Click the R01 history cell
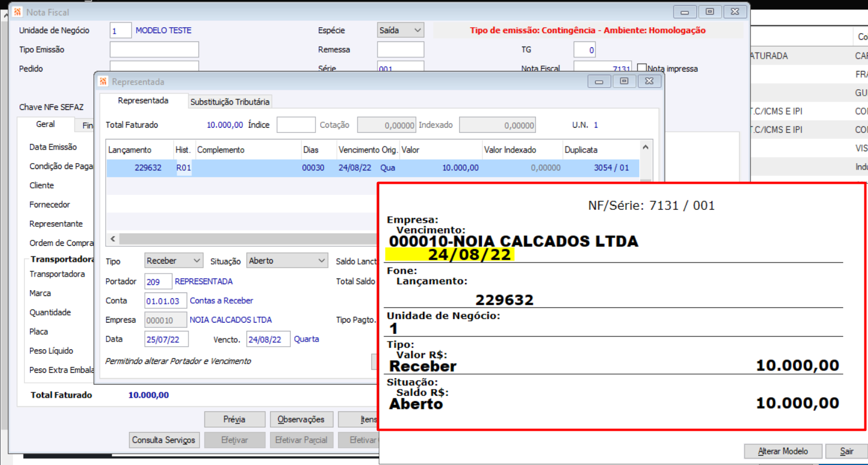Image resolution: width=868 pixels, height=465 pixels. click(x=184, y=168)
